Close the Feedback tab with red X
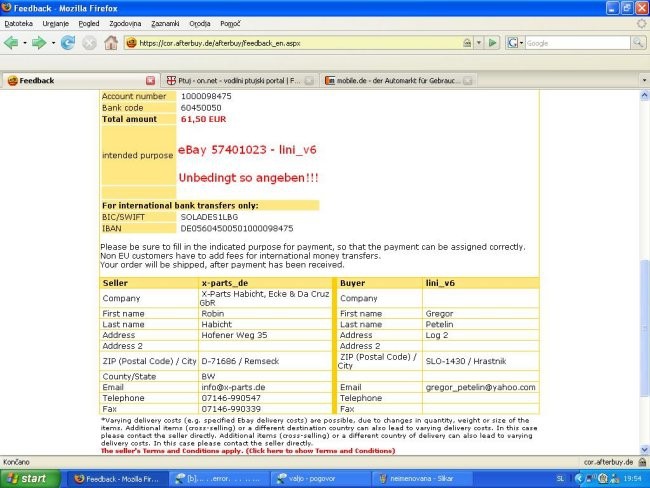Screen dimensions: 650x488 click(150, 80)
